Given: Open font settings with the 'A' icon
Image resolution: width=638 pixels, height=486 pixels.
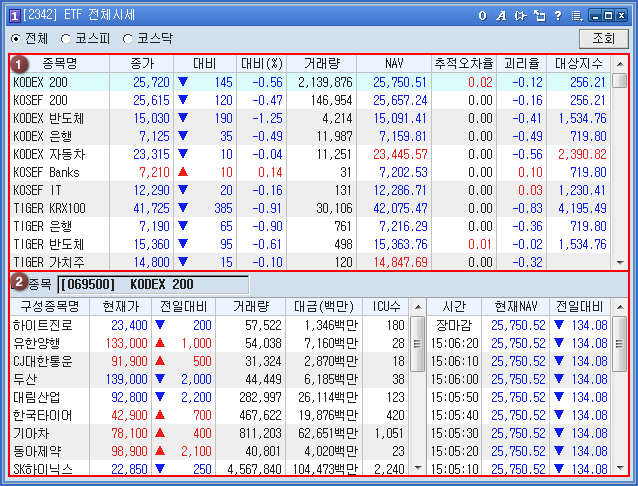Looking at the screenshot, I should tap(500, 15).
